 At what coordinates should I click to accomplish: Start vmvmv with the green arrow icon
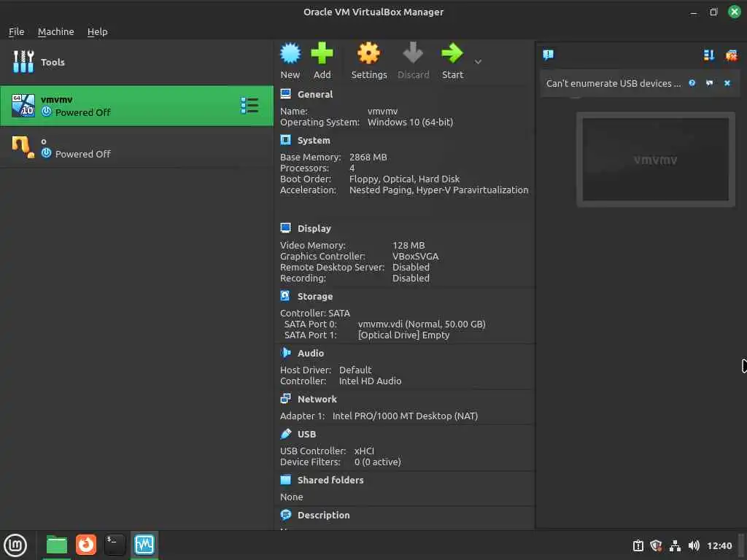pos(452,53)
